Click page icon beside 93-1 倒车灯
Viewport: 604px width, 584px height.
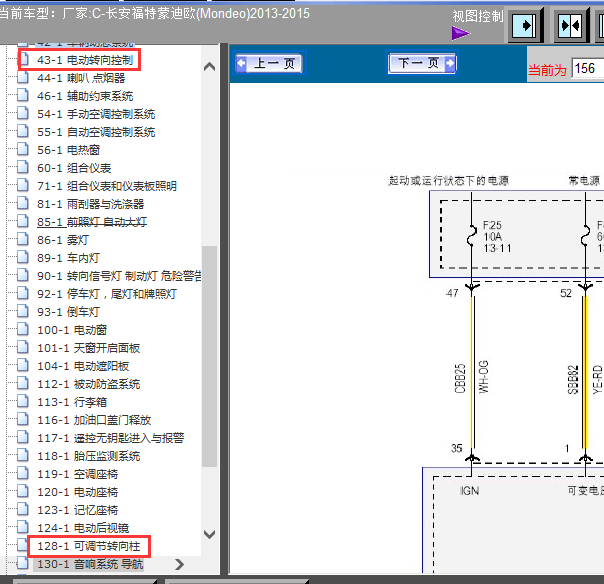(x=23, y=311)
